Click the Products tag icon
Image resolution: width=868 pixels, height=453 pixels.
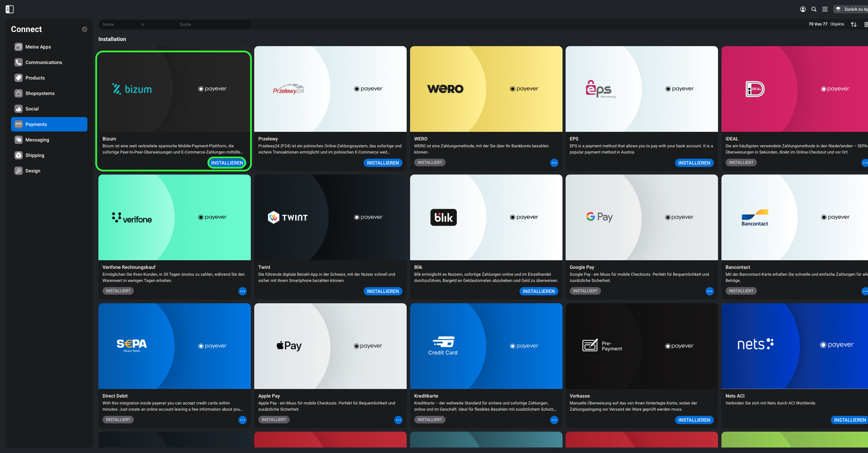[x=19, y=78]
